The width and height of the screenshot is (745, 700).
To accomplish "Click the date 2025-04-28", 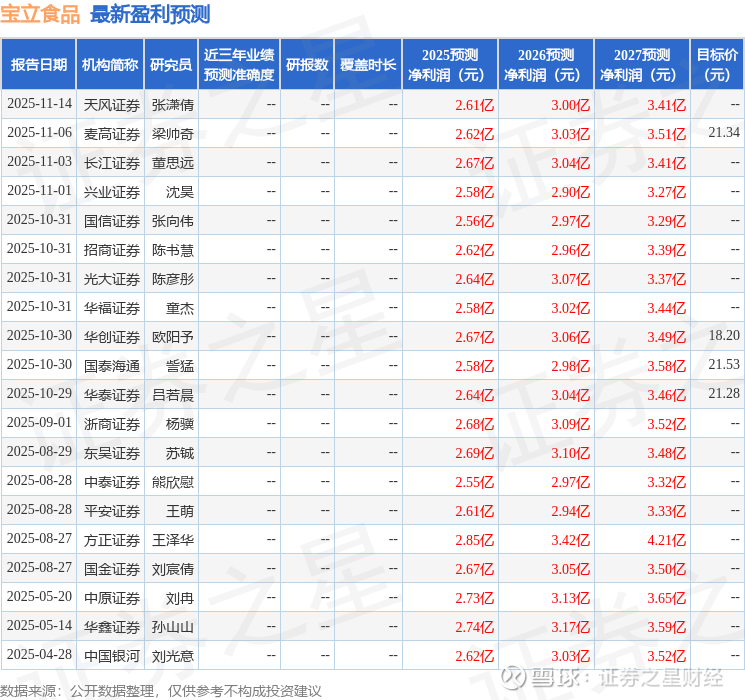I will coord(39,654).
